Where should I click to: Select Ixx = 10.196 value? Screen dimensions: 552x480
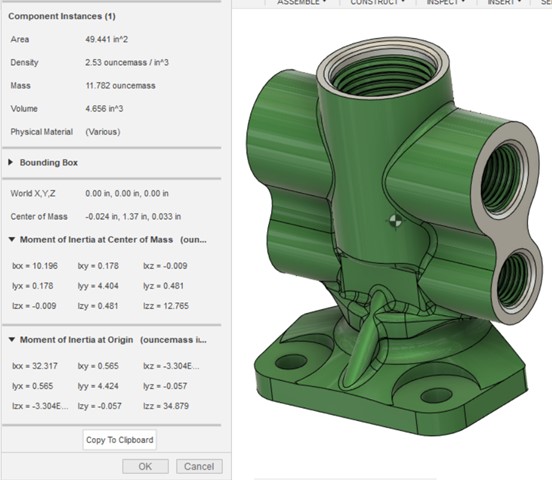35,266
